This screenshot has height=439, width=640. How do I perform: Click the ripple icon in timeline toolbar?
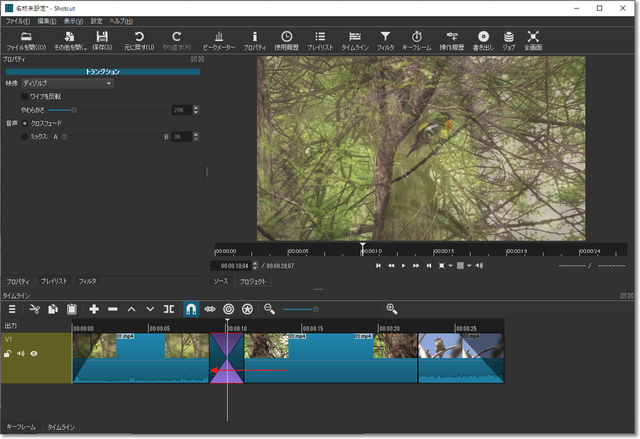tap(229, 310)
